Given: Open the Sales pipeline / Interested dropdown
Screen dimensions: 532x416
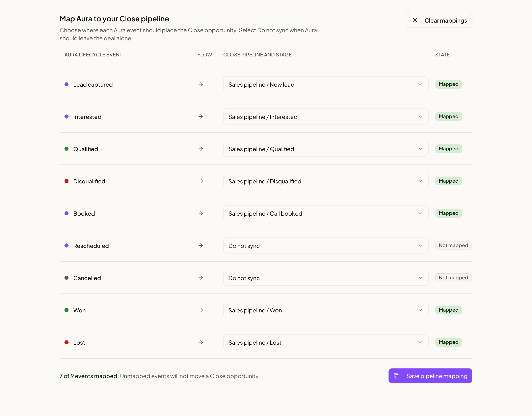Looking at the screenshot, I should [326, 116].
